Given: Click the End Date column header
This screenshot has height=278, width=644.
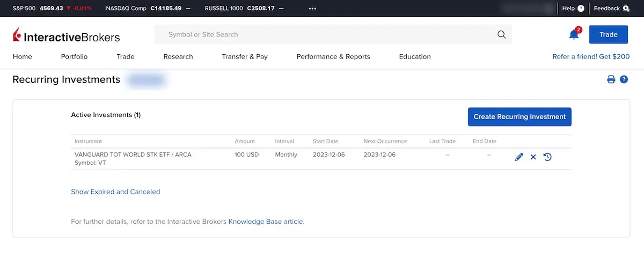Looking at the screenshot, I should click(485, 141).
